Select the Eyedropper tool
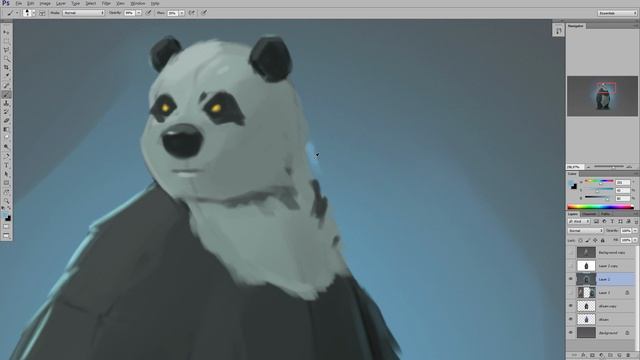Screen dimensions: 640x360 (6, 76)
